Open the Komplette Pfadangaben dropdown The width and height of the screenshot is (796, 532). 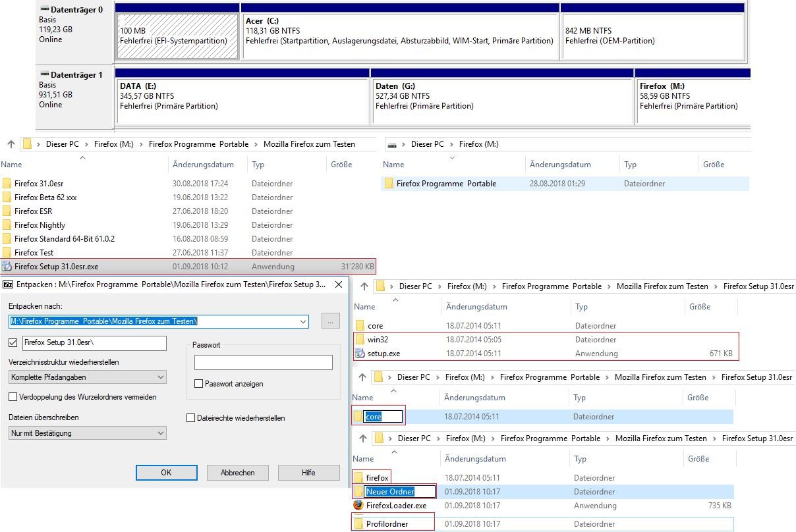(88, 377)
